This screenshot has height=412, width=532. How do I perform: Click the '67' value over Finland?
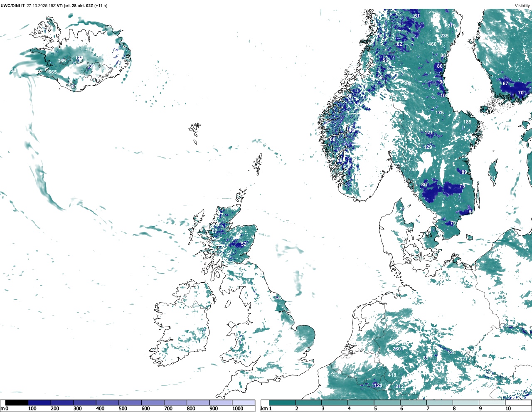click(505, 84)
